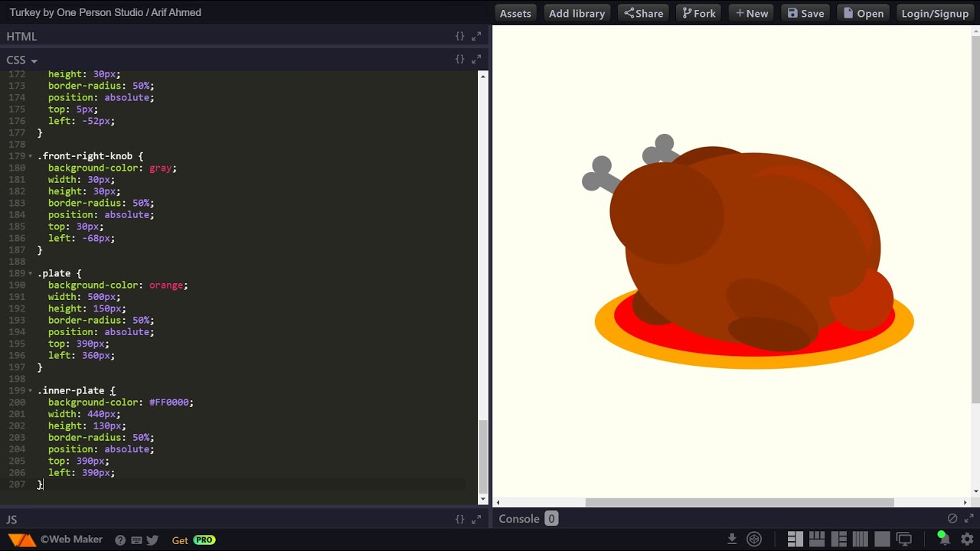This screenshot has width=980, height=551.
Task: Maximize the CSS pane
Action: coord(476,59)
